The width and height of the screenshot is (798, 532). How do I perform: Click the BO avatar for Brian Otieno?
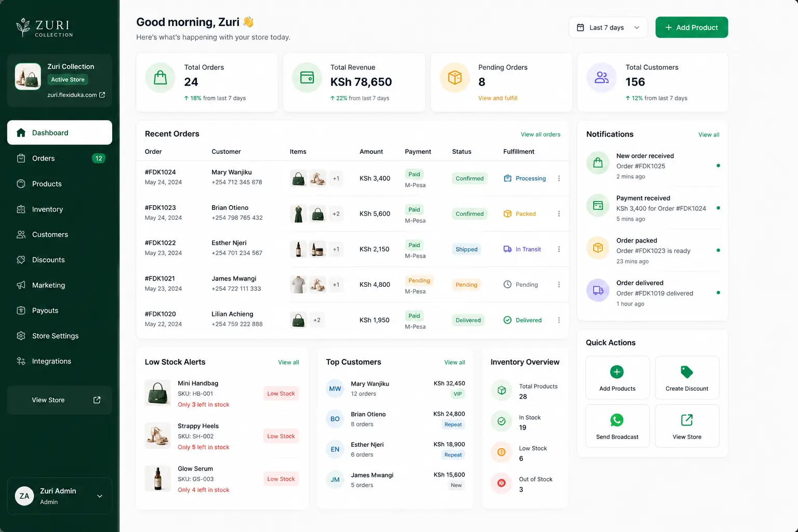[335, 419]
